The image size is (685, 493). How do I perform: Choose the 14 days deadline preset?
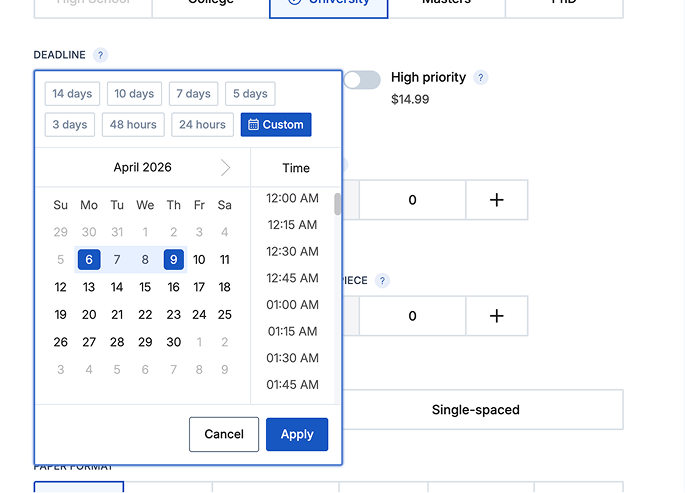(x=72, y=94)
